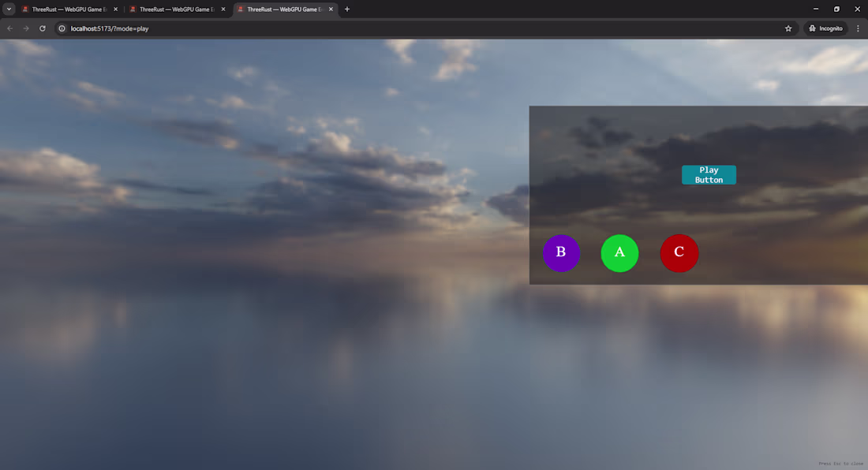The width and height of the screenshot is (868, 470).
Task: Open the tab search dropdown arrow
Action: click(x=9, y=9)
